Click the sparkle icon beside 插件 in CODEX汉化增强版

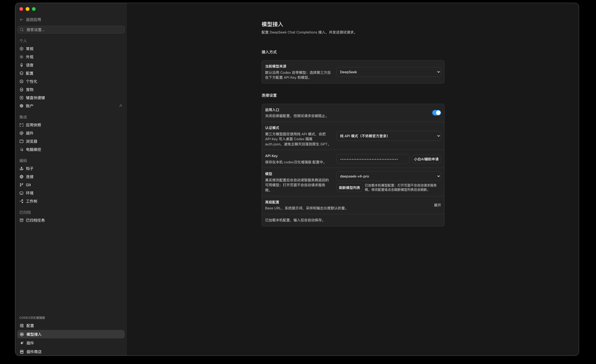pyautogui.click(x=22, y=343)
